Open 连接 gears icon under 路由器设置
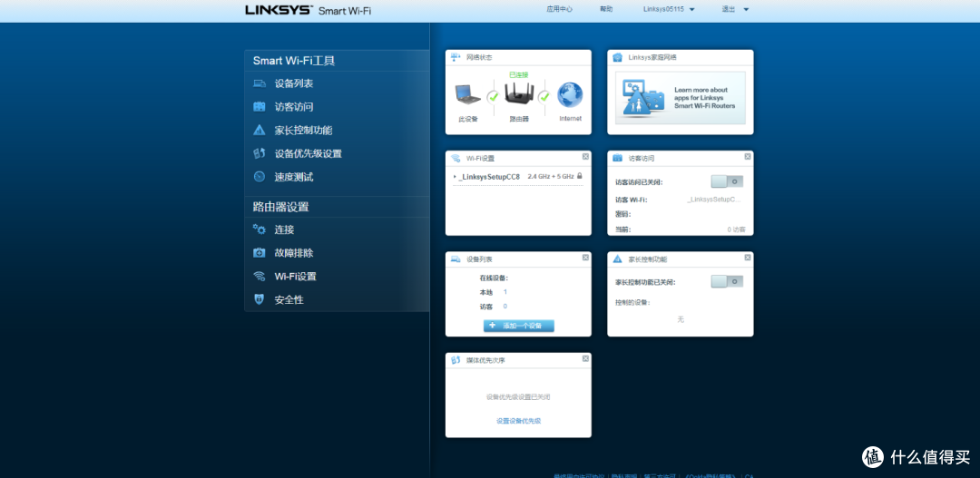Image resolution: width=980 pixels, height=478 pixels. pos(259,229)
